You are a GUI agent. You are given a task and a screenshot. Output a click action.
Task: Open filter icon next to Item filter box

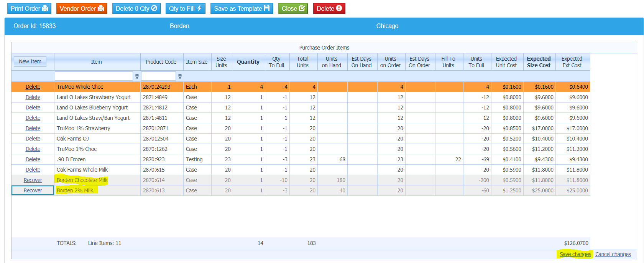[137, 76]
